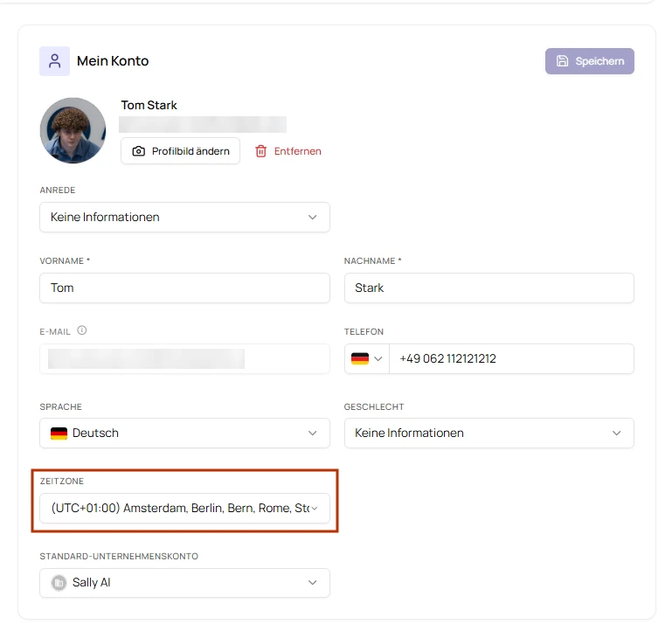Click the blurred E-Mail input field
Viewport: 672px width, 638px height.
click(x=184, y=358)
